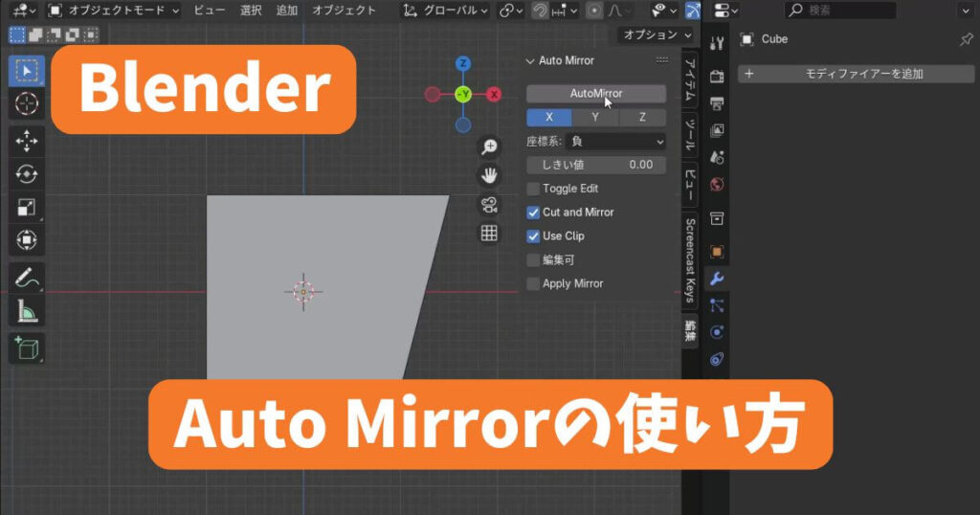Viewport: 980px width, 515px height.
Task: Toggle proportional editing icon in header
Action: 594,11
